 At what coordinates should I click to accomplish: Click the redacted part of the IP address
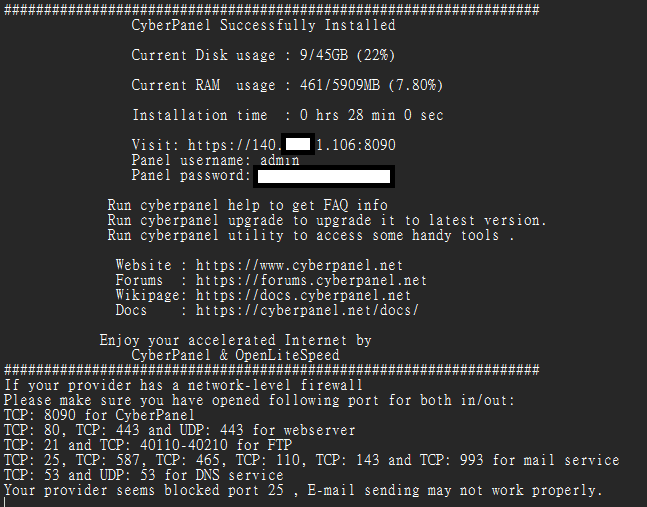point(298,145)
